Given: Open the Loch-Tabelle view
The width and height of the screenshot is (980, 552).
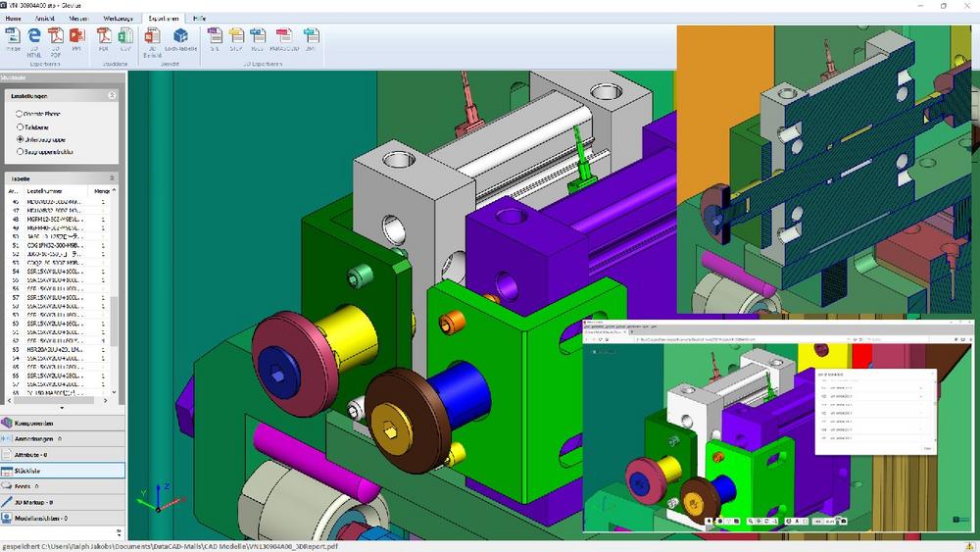Looking at the screenshot, I should [180, 39].
